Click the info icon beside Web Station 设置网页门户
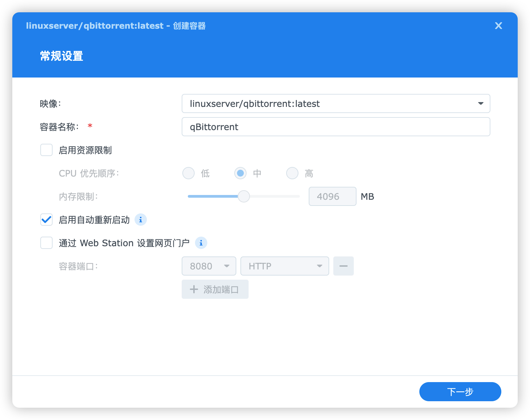Screen dimensions: 530x420 coord(201,243)
